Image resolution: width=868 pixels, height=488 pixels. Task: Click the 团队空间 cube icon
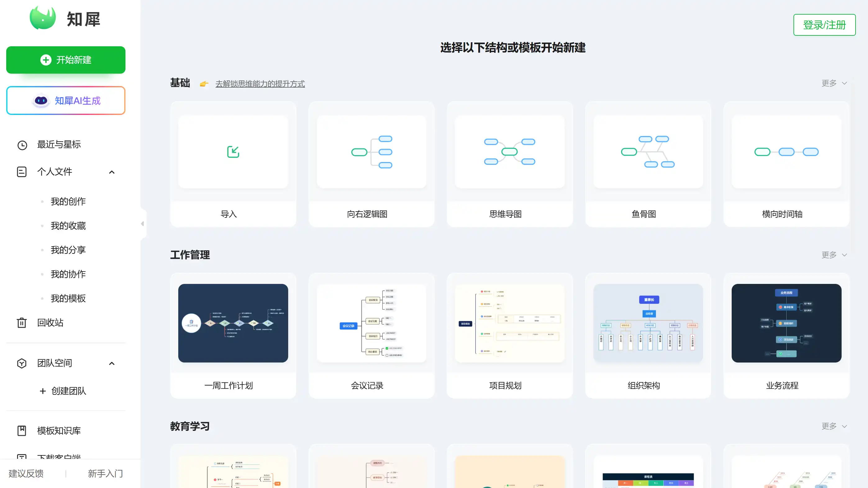click(x=22, y=363)
